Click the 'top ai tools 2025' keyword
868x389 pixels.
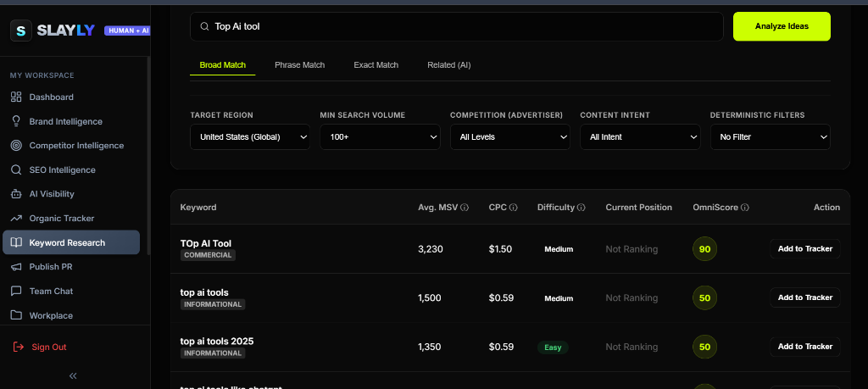tap(217, 341)
